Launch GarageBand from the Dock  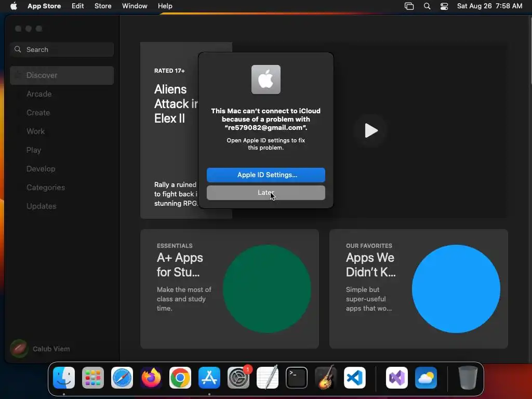pos(326,378)
